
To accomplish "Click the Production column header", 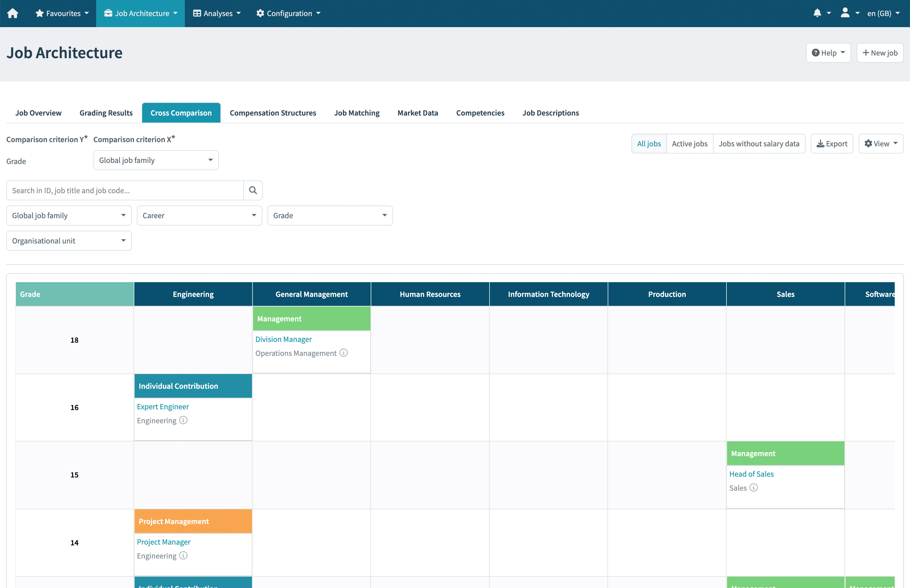I will (667, 294).
